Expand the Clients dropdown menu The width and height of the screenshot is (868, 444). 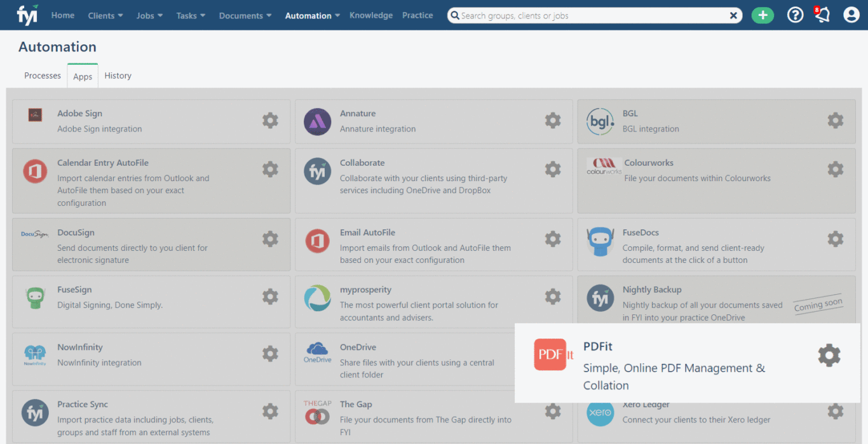tap(105, 15)
